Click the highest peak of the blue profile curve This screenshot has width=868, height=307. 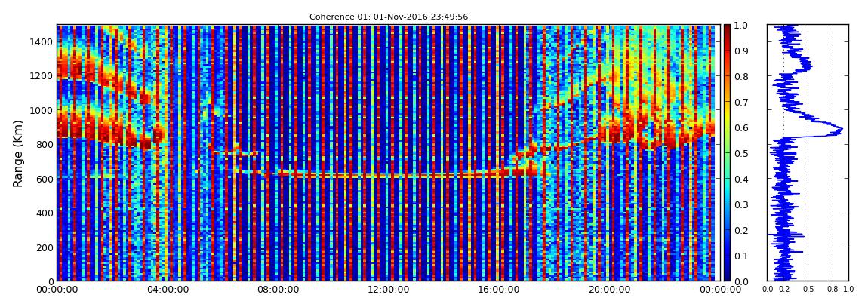tap(841, 130)
